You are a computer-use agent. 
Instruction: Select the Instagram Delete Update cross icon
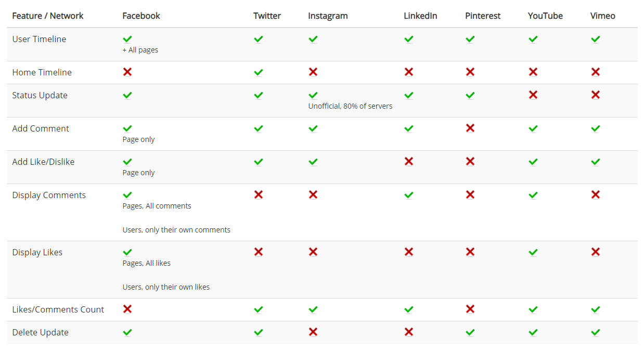coord(313,332)
